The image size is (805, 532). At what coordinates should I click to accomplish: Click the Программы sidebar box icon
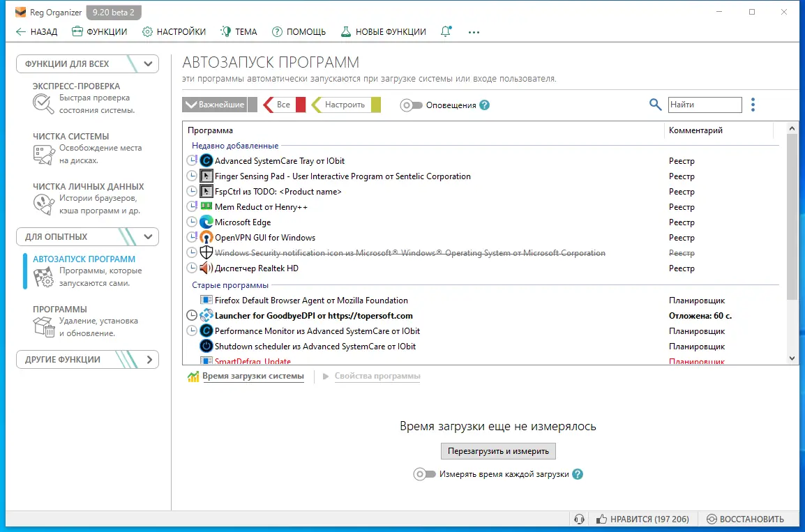tap(43, 327)
